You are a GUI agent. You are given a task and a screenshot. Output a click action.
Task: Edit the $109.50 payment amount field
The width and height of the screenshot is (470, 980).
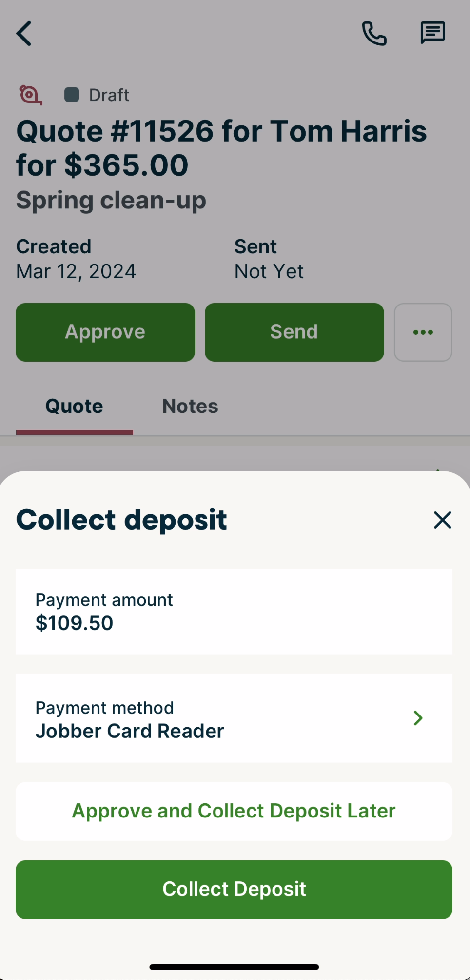tap(234, 612)
